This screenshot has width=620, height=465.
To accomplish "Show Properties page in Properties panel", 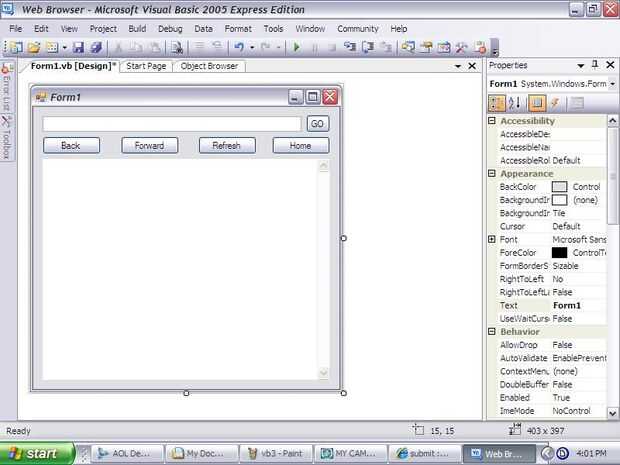I will coord(537,103).
